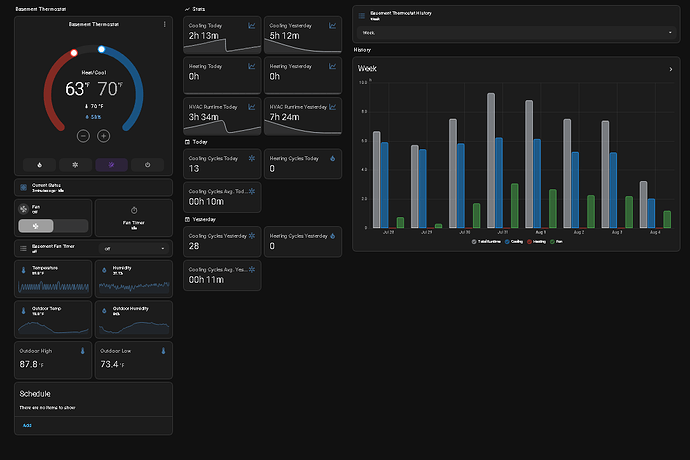
Task: Click the tallest gray Total Runtime bar, Jul 31
Action: [491, 160]
